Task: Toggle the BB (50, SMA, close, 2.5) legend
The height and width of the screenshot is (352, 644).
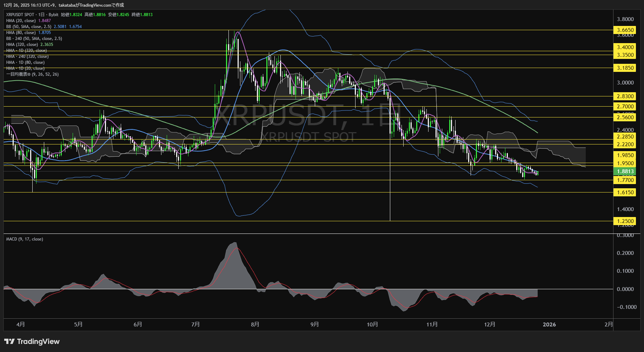Action: click(x=29, y=27)
